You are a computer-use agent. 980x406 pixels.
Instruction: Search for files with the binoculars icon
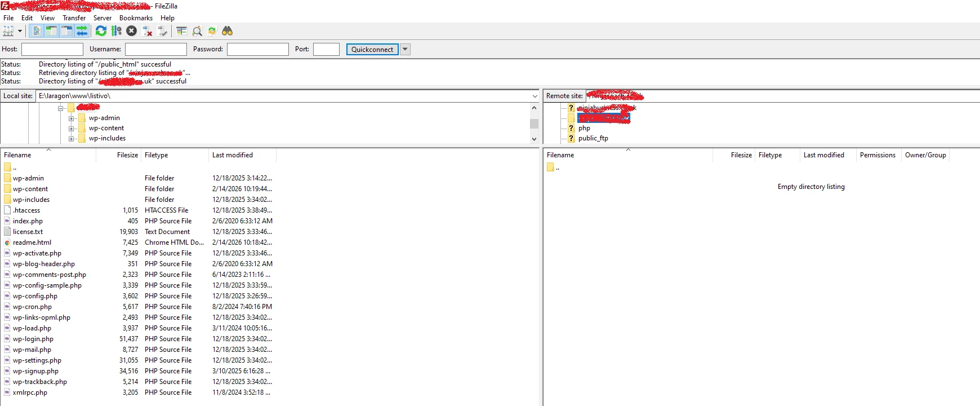coord(228,31)
